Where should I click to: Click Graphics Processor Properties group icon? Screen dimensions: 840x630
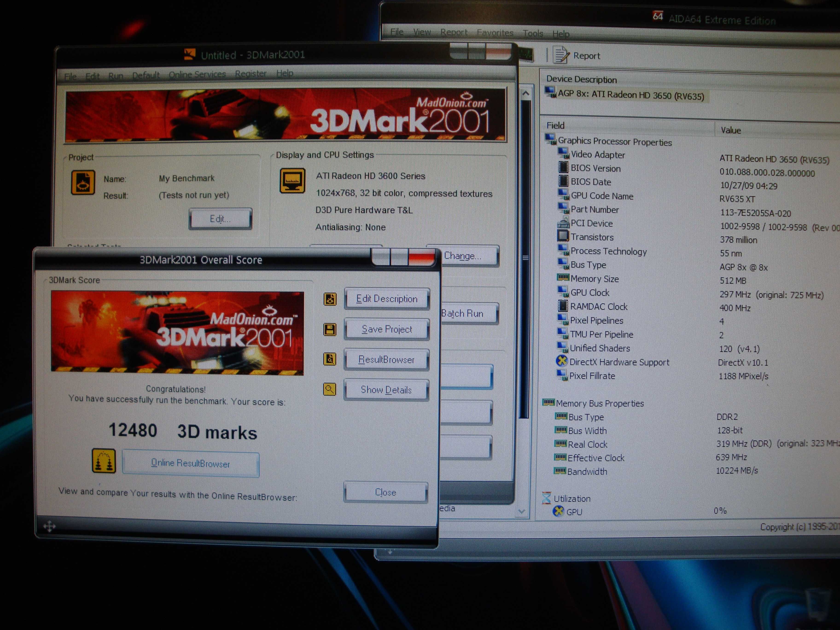click(551, 139)
